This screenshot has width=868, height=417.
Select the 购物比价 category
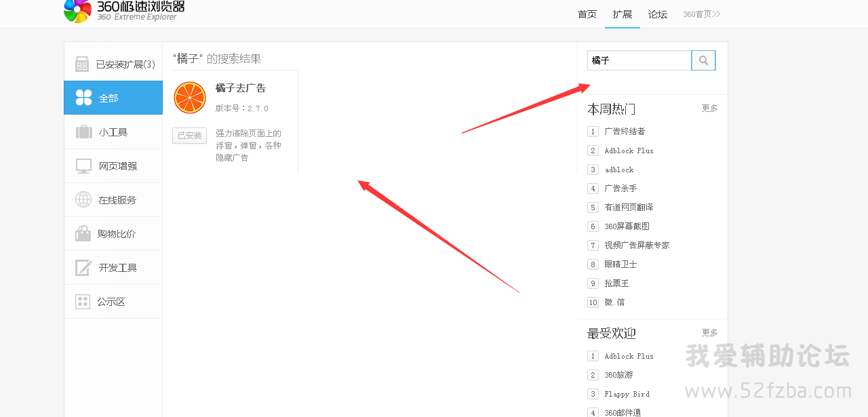click(113, 234)
